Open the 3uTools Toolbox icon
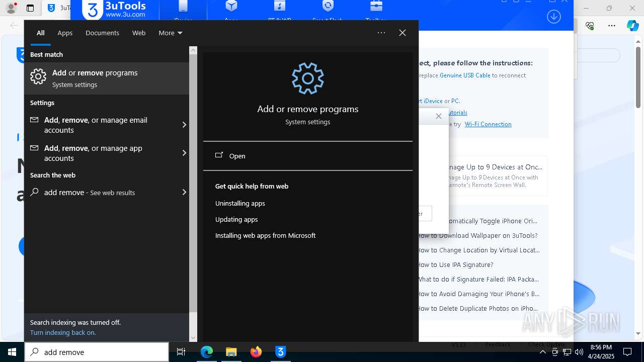644x362 pixels. point(376,6)
